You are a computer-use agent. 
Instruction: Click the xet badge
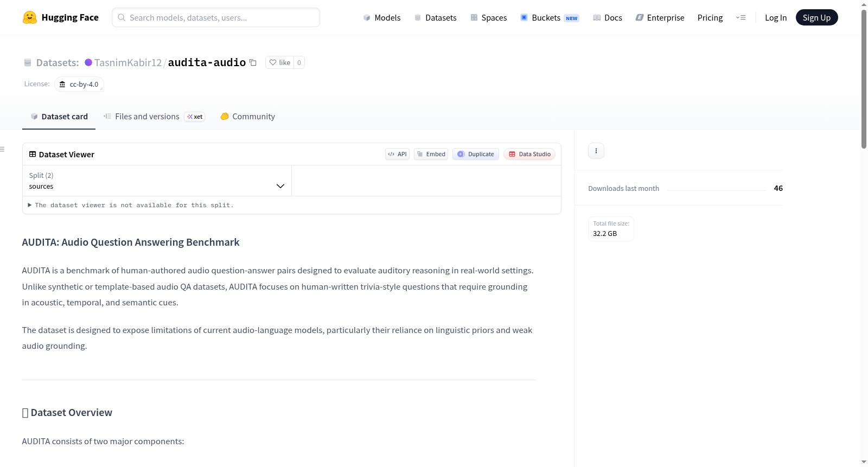[x=195, y=117]
